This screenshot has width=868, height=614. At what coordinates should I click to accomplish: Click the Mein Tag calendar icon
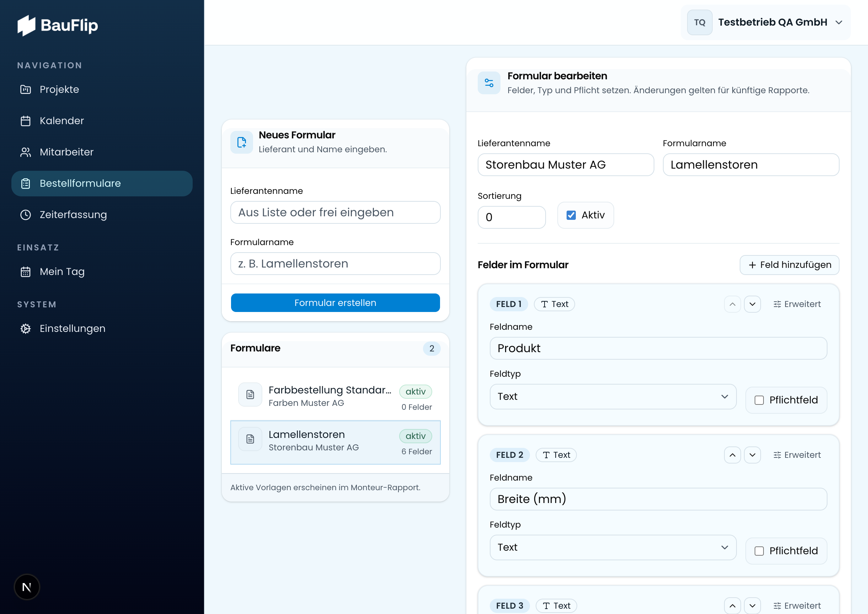coord(25,272)
